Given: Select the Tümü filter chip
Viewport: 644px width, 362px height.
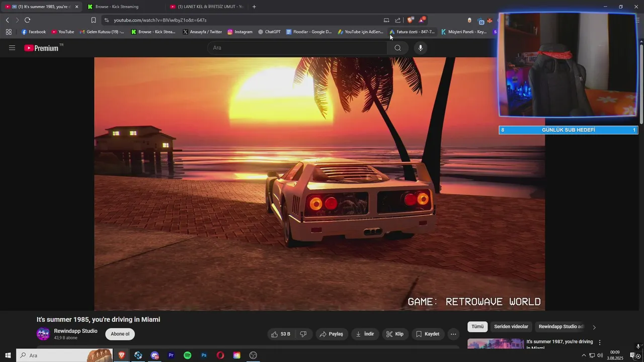Looking at the screenshot, I should tap(477, 327).
